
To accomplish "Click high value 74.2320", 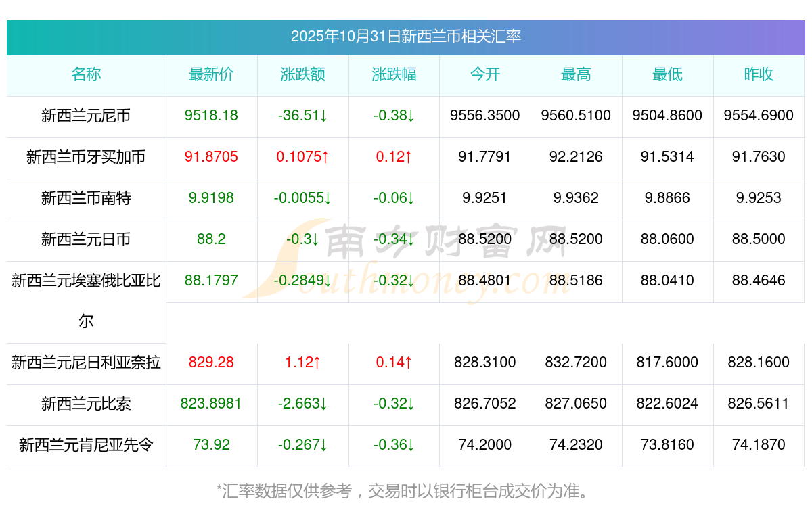I will pos(576,445).
